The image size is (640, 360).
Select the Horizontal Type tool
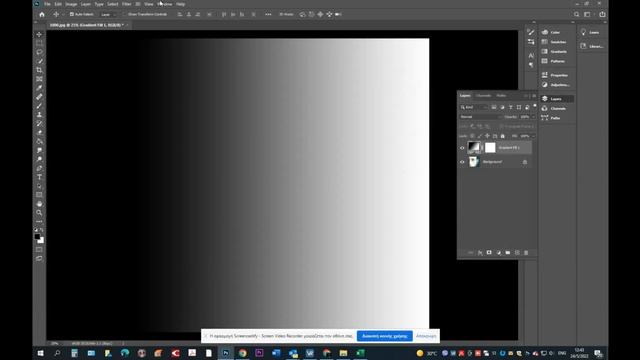pyautogui.click(x=39, y=177)
